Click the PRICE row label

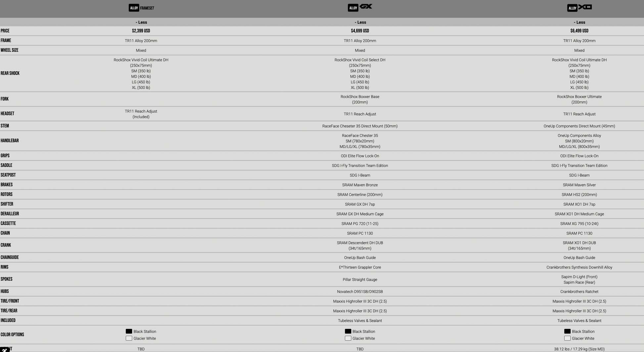[5, 31]
